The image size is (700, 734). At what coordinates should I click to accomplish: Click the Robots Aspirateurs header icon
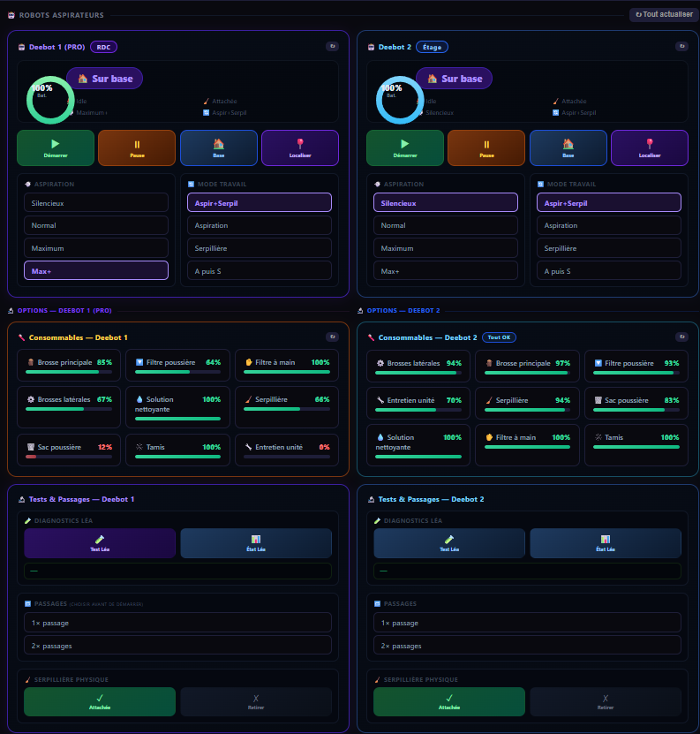click(11, 15)
